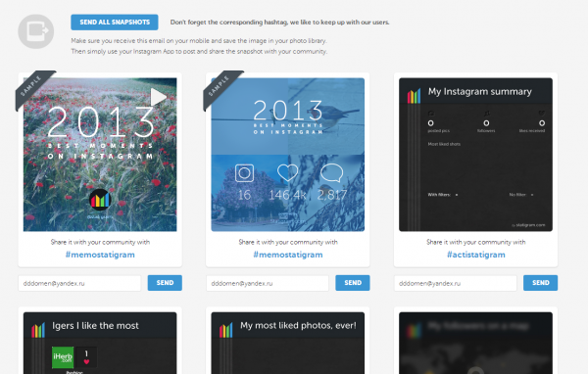Click the comment bubble icon showing 2,817
Screen dimensions: 588x374
click(332, 173)
